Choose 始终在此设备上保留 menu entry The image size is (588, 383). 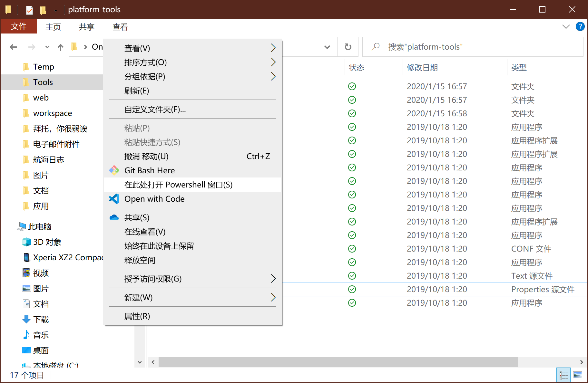pos(192,246)
